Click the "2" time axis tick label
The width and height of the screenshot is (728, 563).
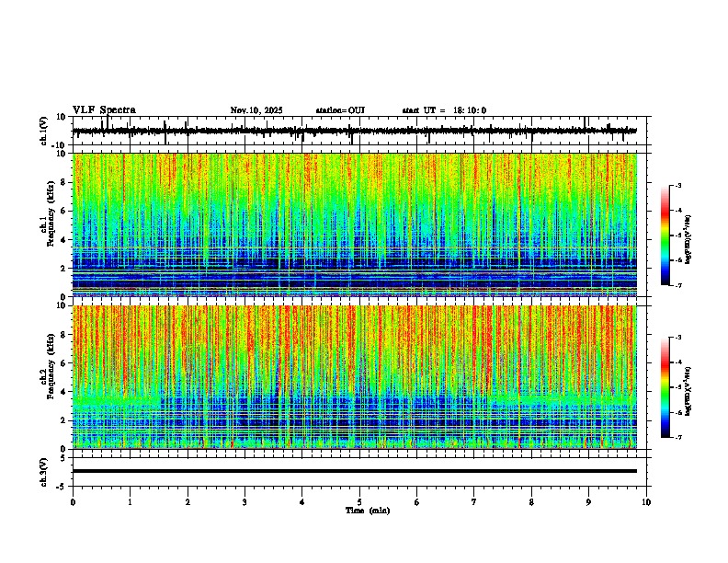pos(188,502)
